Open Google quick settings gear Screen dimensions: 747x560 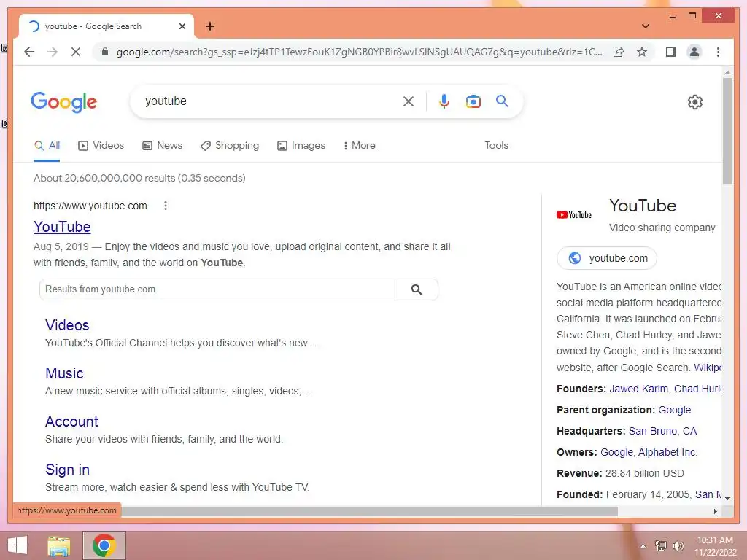(x=695, y=102)
